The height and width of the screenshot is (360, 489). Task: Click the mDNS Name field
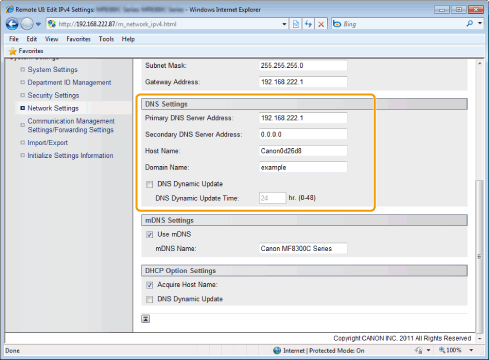(x=303, y=248)
